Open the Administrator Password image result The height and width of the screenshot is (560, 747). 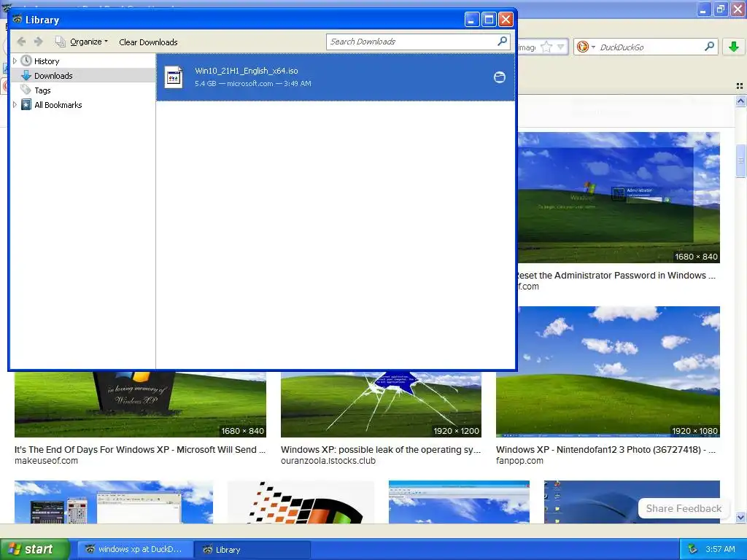(619, 197)
